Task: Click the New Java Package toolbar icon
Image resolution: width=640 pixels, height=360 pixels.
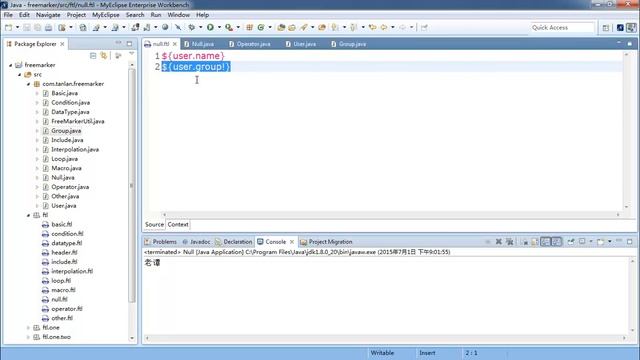Action: point(249,27)
